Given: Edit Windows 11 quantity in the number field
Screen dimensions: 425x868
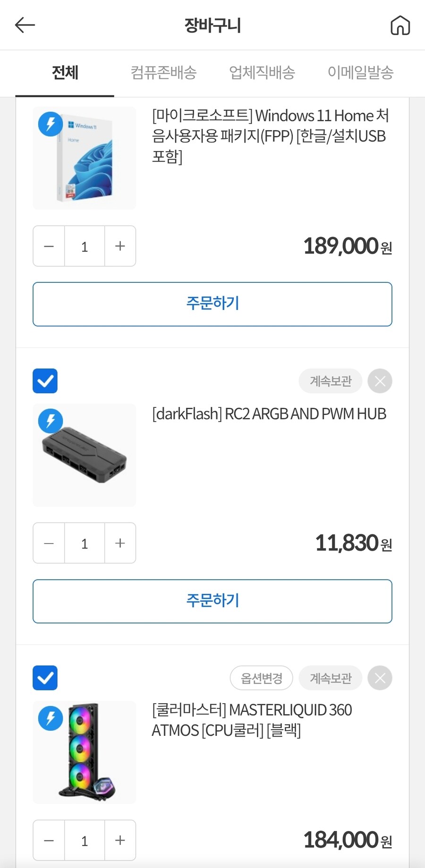Looking at the screenshot, I should tap(84, 246).
